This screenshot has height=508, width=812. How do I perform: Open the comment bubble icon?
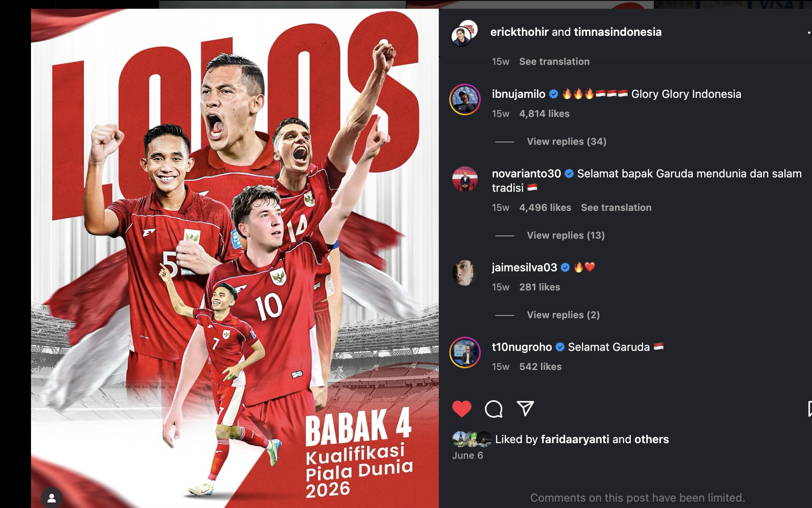pyautogui.click(x=494, y=409)
